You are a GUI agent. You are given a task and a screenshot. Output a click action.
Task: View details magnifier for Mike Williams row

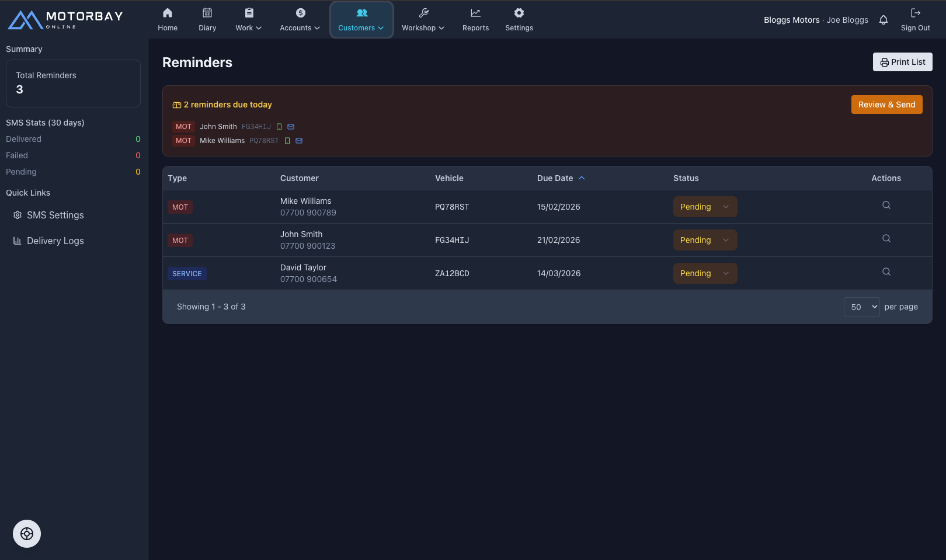[886, 205]
